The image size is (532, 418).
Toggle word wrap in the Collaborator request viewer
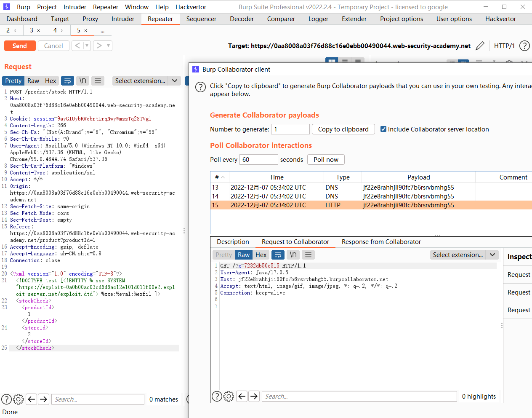278,255
